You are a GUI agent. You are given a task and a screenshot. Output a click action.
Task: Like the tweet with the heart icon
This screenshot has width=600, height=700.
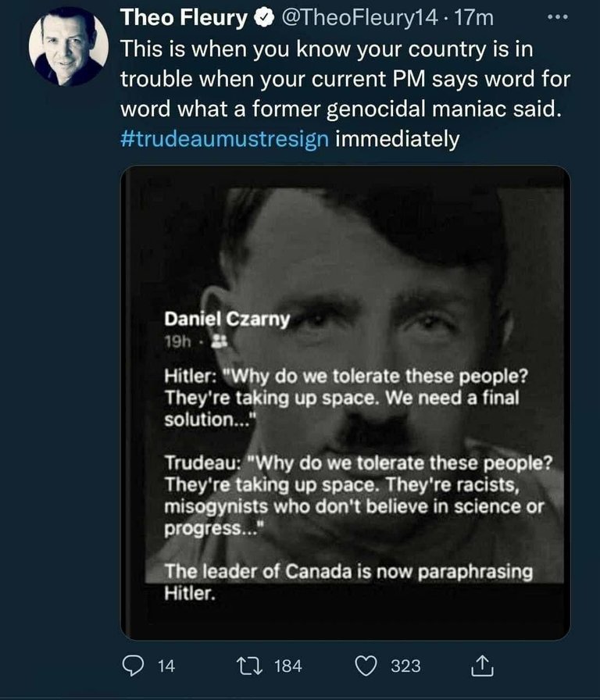(366, 666)
